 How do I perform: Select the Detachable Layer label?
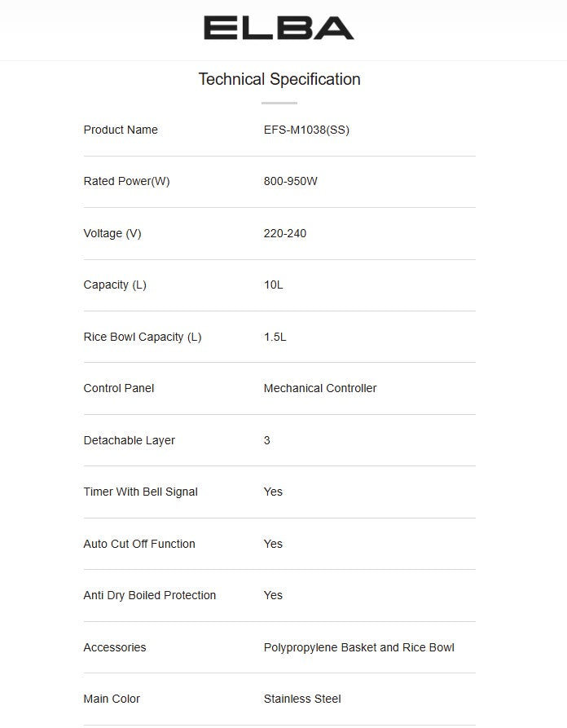click(x=130, y=440)
